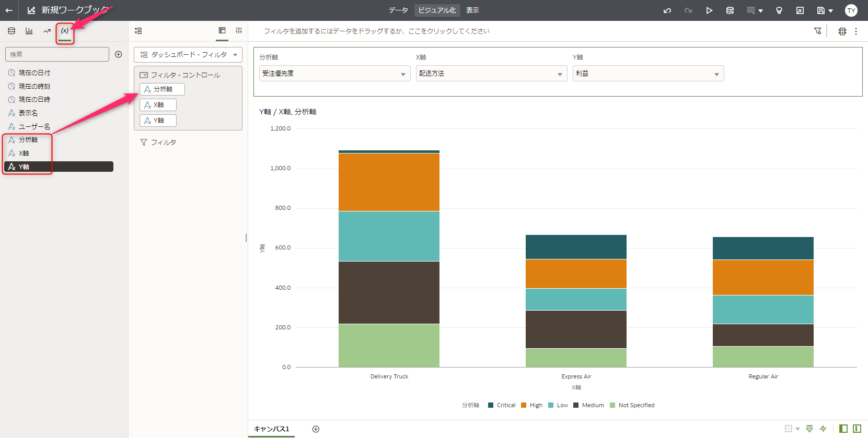The image size is (868, 438).
Task: Select the Y軸 parameter in left list
Action: [x=59, y=167]
